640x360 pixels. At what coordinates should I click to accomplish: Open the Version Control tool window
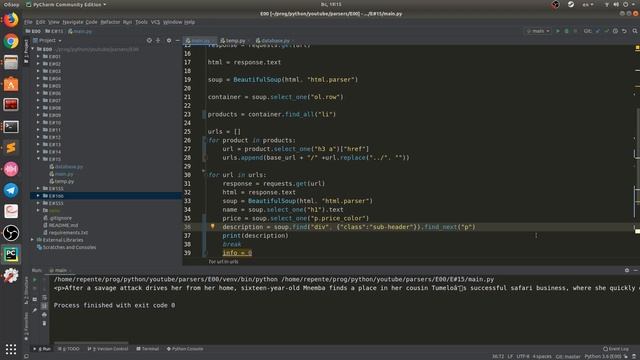108,349
